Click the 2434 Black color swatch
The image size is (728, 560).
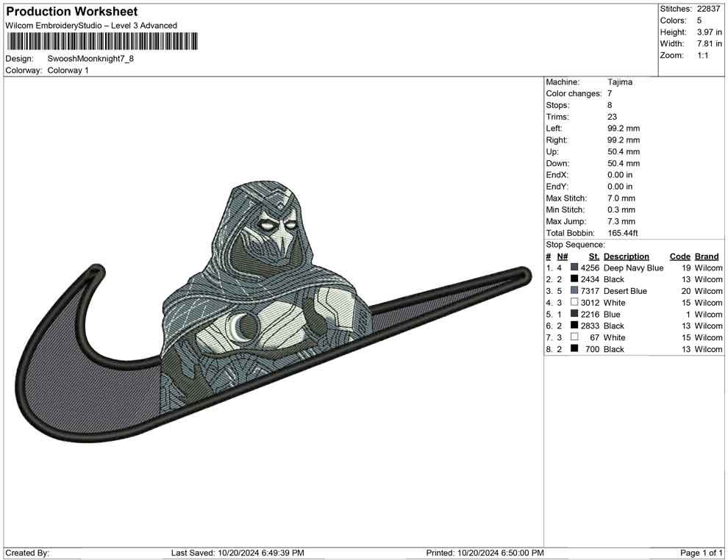click(574, 279)
